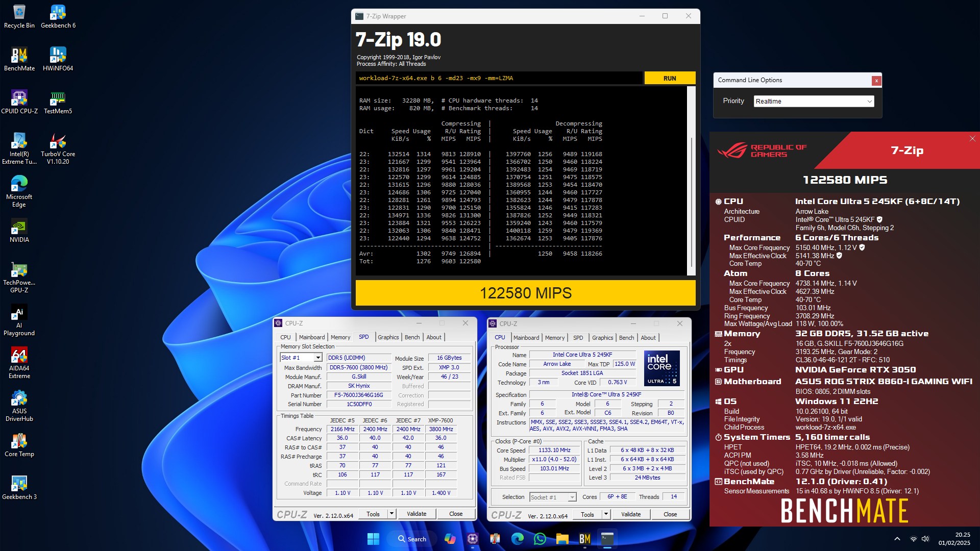The width and height of the screenshot is (980, 551).
Task: Open Slot #1 dropdown in SPD window
Action: coord(301,358)
